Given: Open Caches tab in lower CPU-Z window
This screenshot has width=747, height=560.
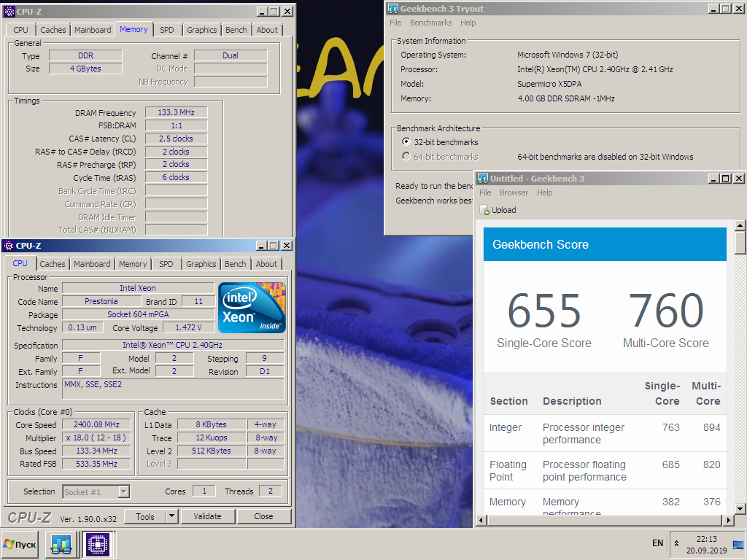Looking at the screenshot, I should coord(53,264).
